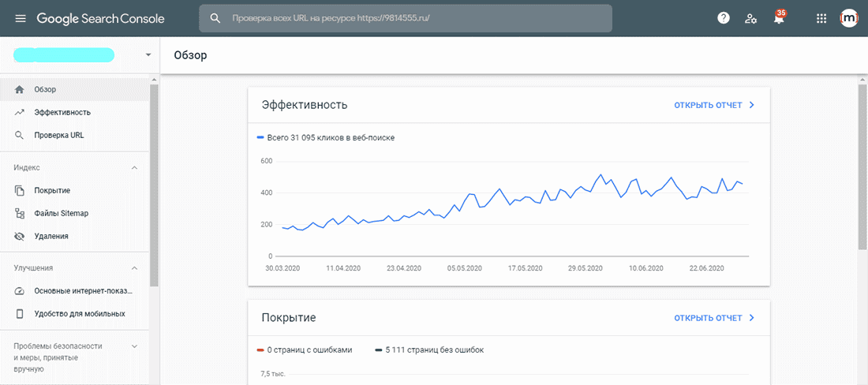The height and width of the screenshot is (385, 868).
Task: Click the Эффективность trend arrow icon
Action: pos(20,112)
